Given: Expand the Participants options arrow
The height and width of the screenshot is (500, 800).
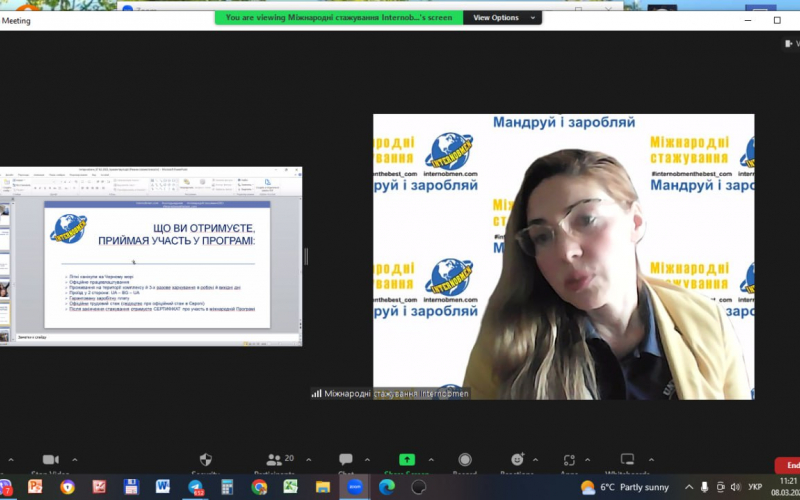Looking at the screenshot, I should point(309,460).
